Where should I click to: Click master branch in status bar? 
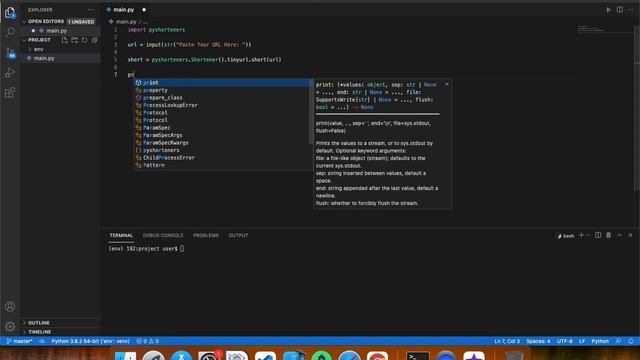[20, 341]
